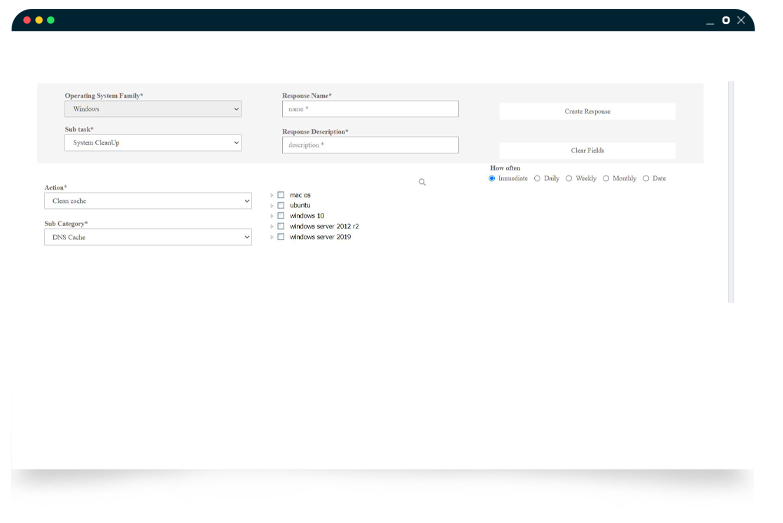
Task: Click the vertical scrollbar on the right side
Action: [x=731, y=192]
